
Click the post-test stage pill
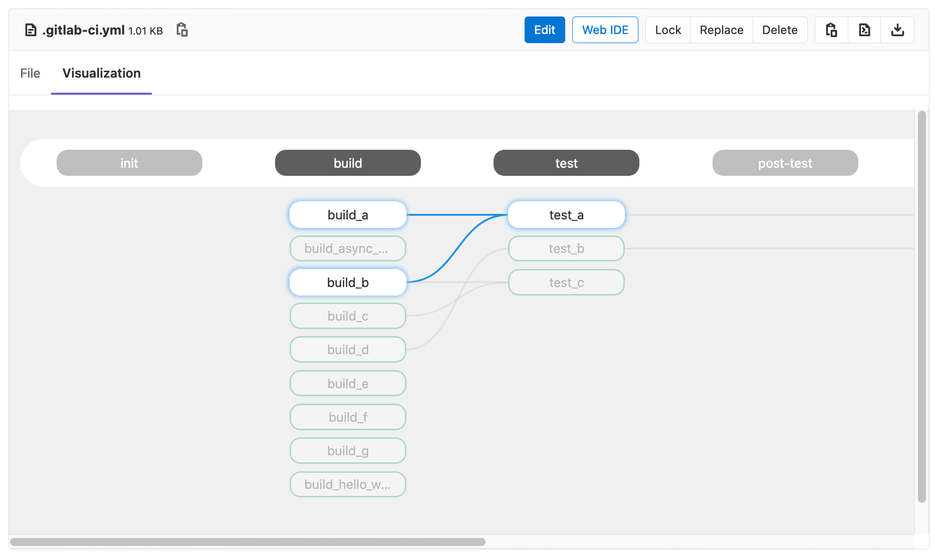(785, 163)
